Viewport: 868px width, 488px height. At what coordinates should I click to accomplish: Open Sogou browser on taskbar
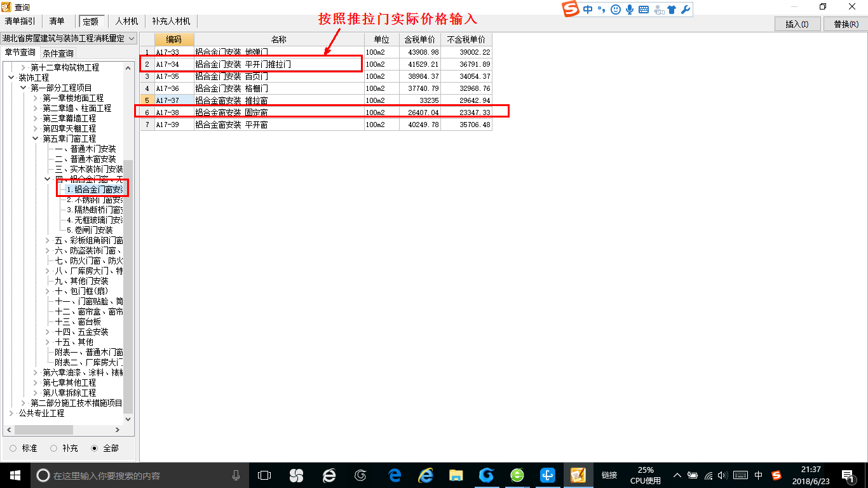[x=329, y=475]
